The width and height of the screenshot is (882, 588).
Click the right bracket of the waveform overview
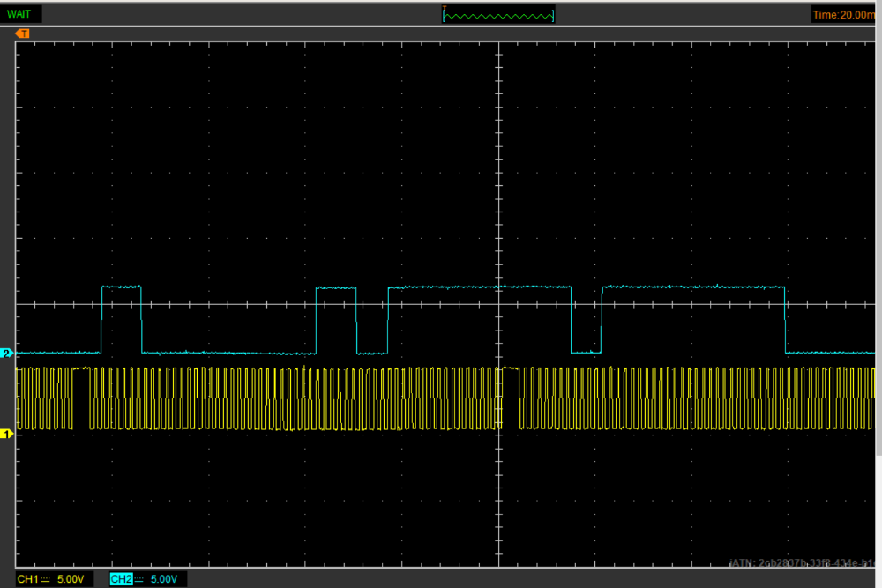[554, 15]
